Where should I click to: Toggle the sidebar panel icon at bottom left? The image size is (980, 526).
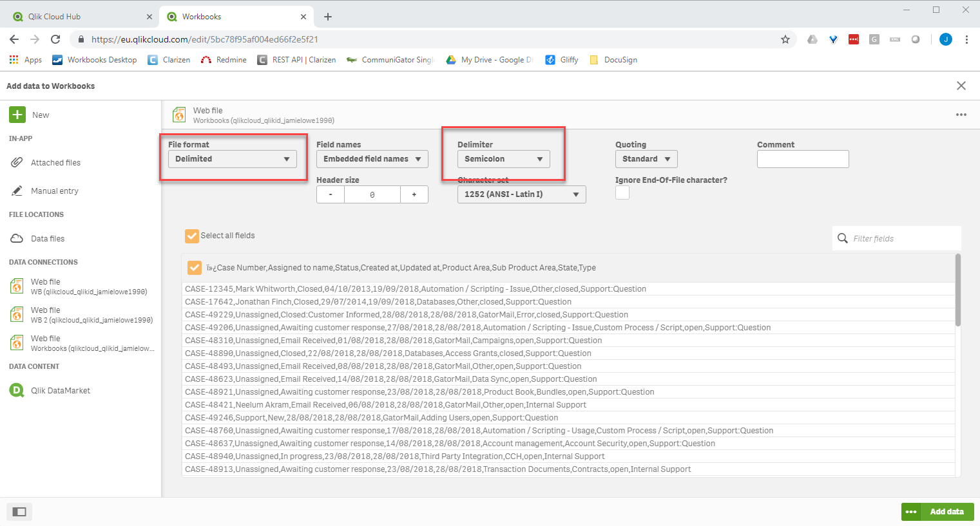(x=19, y=512)
